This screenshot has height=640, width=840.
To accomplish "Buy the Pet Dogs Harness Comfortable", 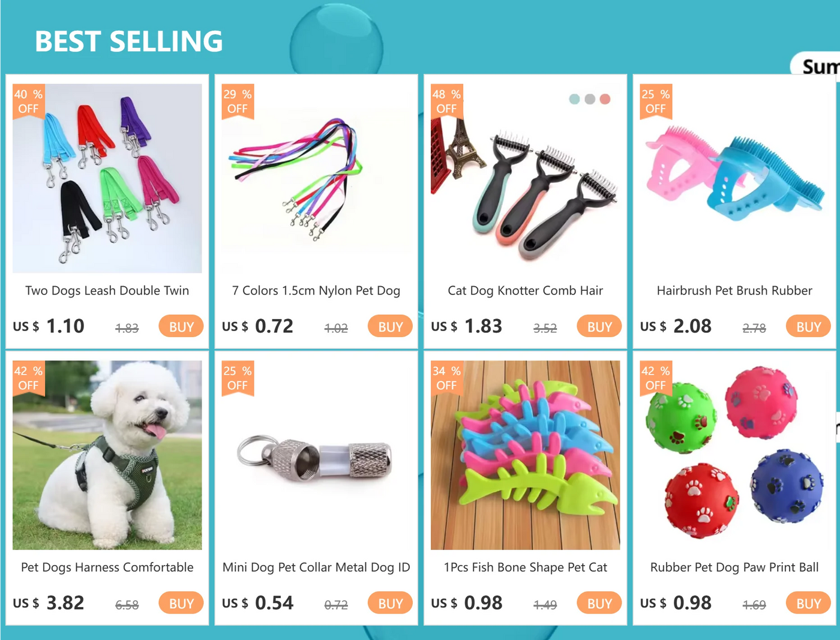I will point(181,603).
